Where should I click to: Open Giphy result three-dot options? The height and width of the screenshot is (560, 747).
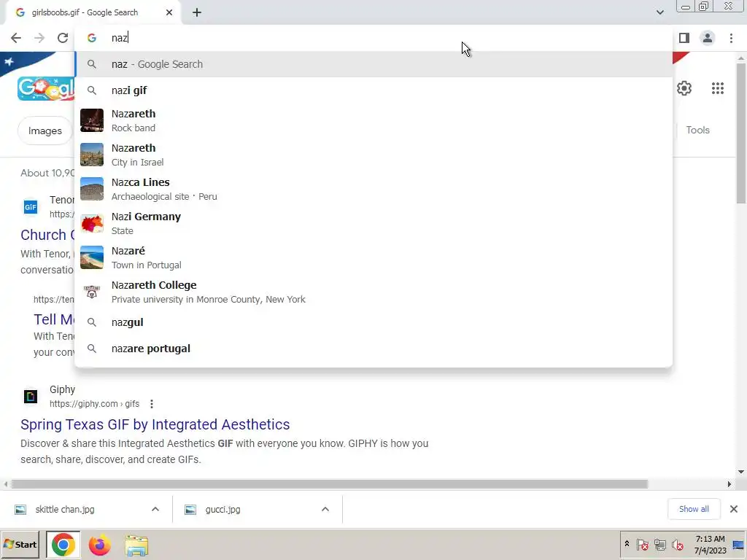152,404
